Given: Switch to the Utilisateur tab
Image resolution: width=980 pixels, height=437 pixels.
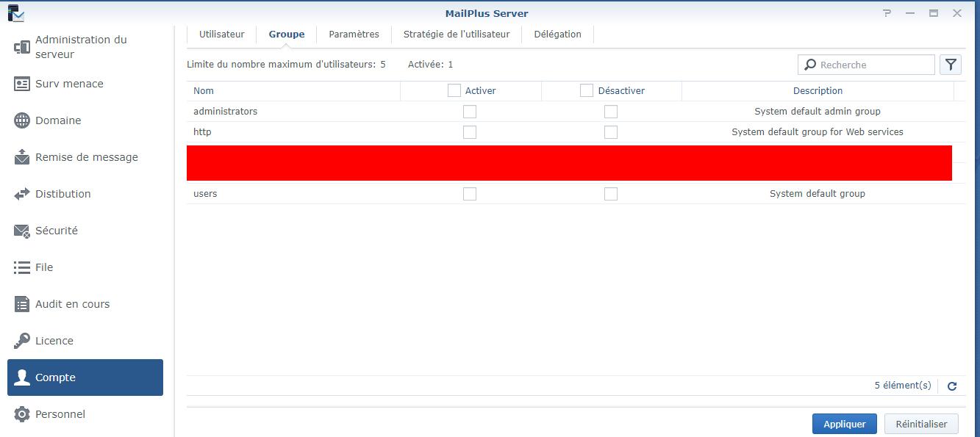Looking at the screenshot, I should pyautogui.click(x=222, y=35).
